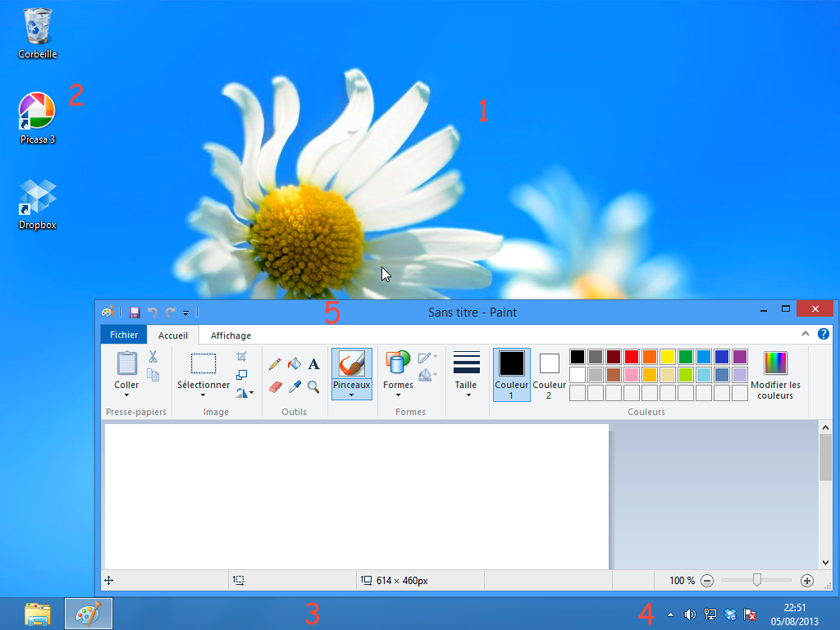Select the Pencil tool

(275, 363)
